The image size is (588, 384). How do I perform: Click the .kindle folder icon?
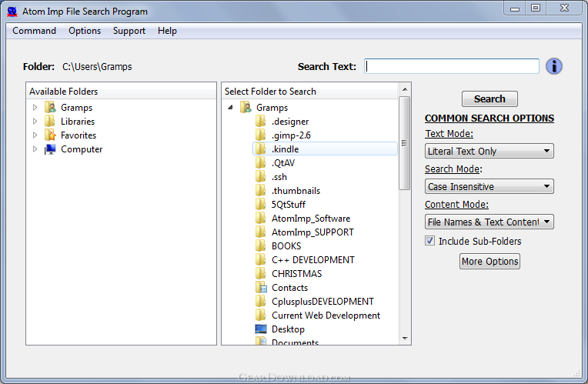tap(260, 149)
